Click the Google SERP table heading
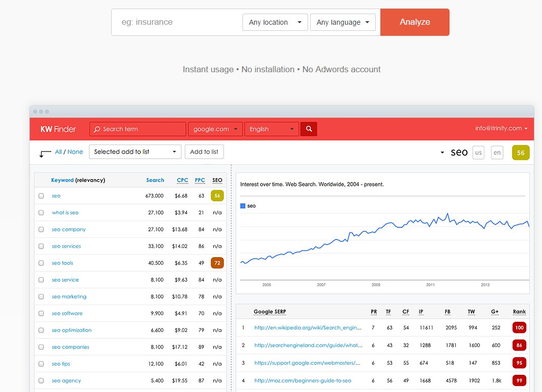542x392 pixels. [270, 312]
